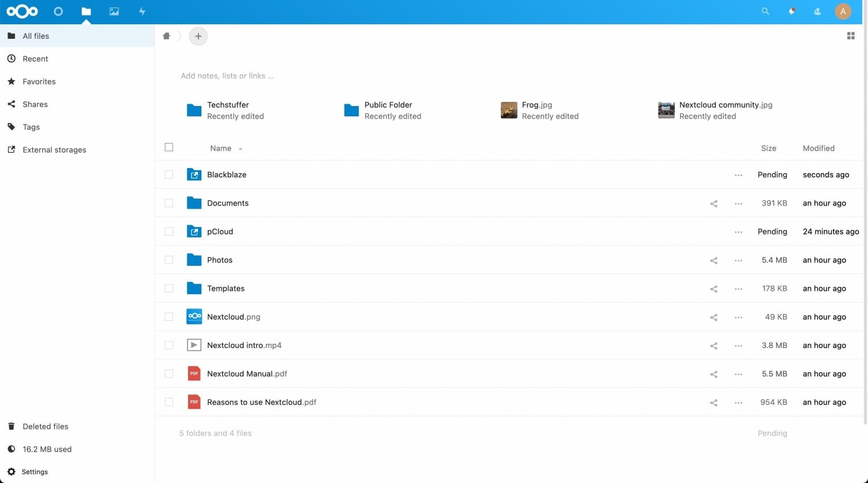Click the share icon for Nextcloud Manual.pdf

tap(713, 374)
